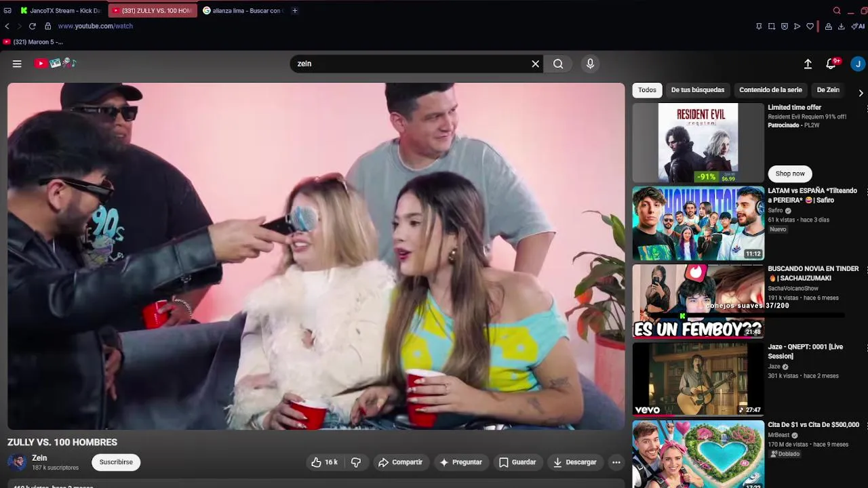The height and width of the screenshot is (488, 868).
Task: Open the SachaVolcanoShow channel name
Action: tap(793, 289)
